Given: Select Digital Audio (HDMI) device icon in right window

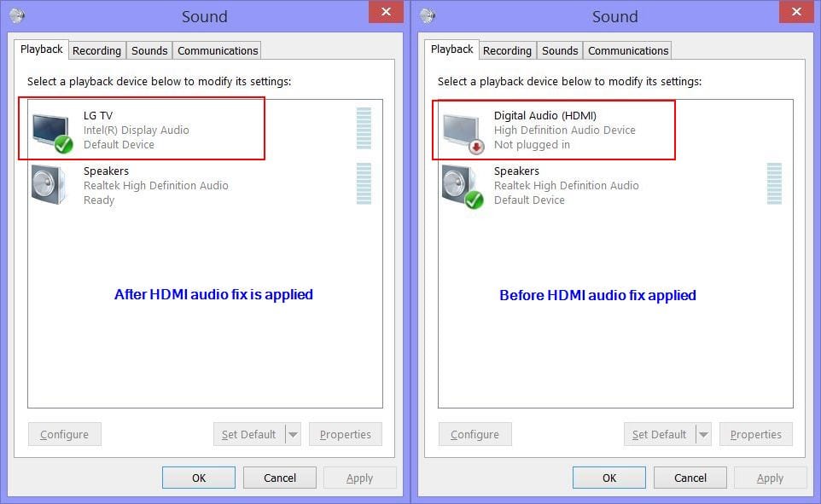Looking at the screenshot, I should [x=463, y=132].
